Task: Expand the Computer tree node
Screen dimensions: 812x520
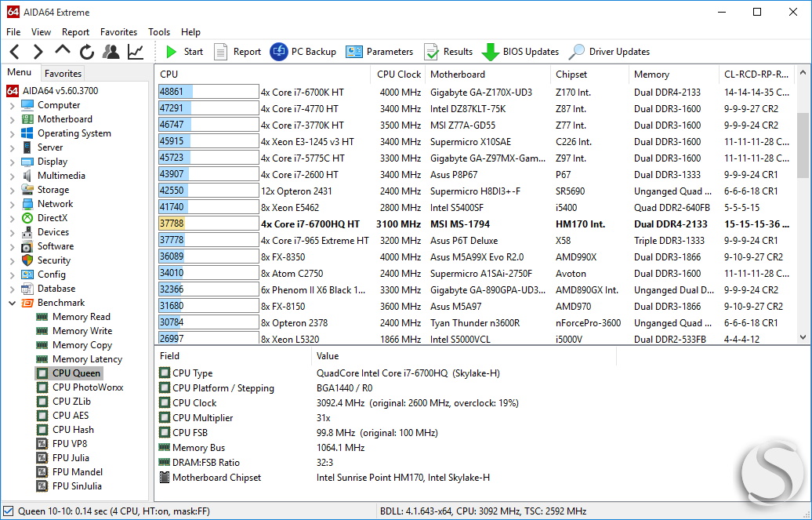Action: (x=12, y=105)
